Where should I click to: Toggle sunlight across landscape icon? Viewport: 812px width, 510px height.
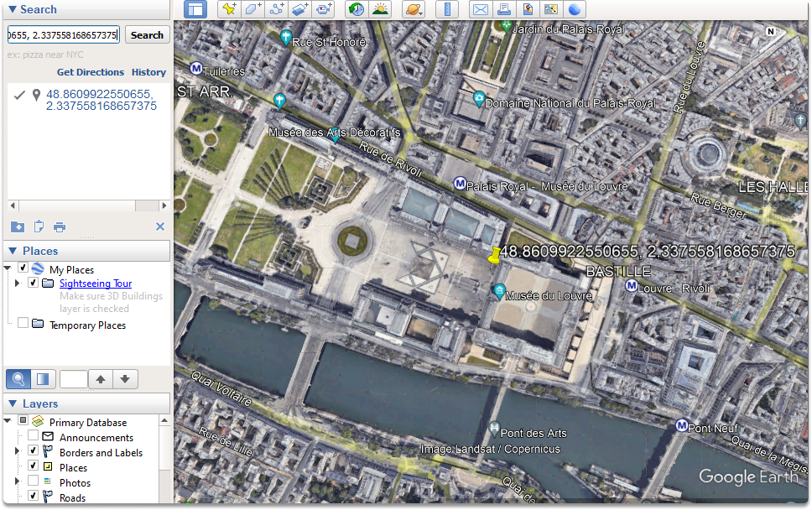(x=380, y=9)
